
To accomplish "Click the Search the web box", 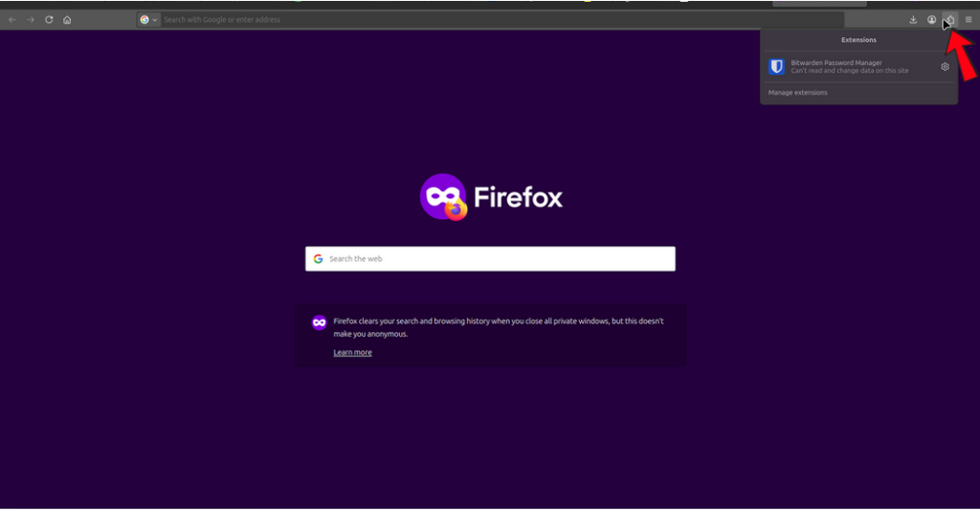I will pyautogui.click(x=498, y=258).
